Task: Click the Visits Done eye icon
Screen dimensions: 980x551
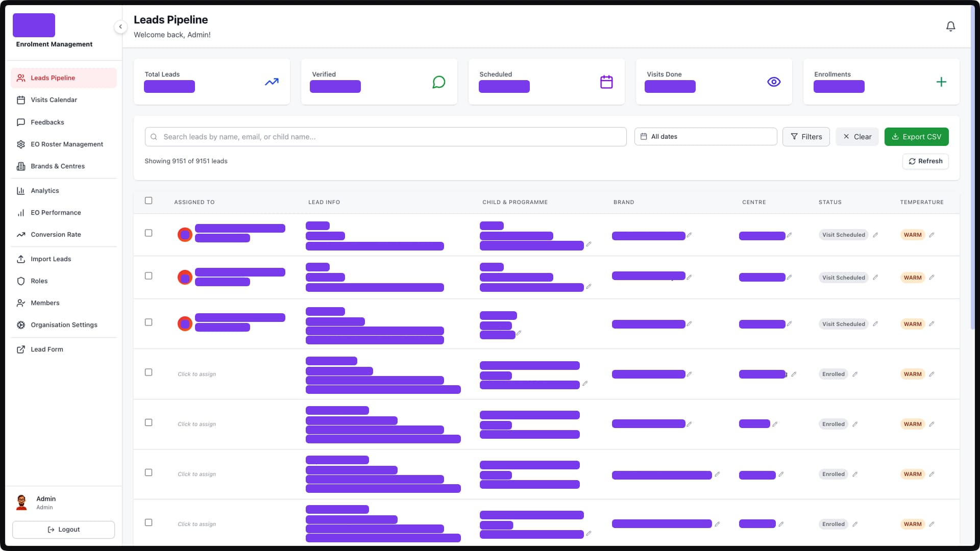Action: coord(774,82)
